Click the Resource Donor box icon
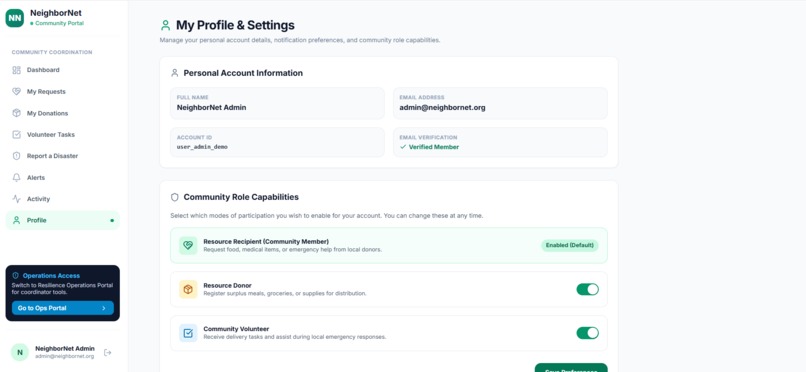The width and height of the screenshot is (806, 372). (x=188, y=289)
